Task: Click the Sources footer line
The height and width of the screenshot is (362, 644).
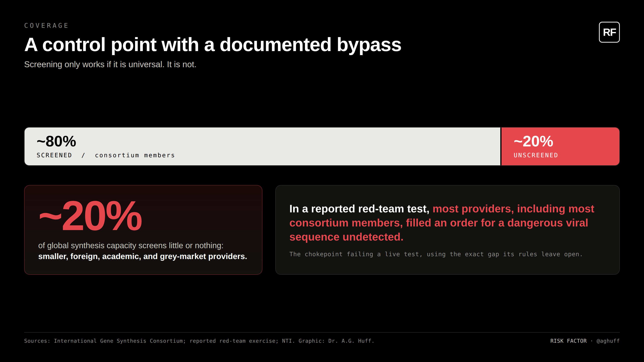Action: click(x=199, y=341)
